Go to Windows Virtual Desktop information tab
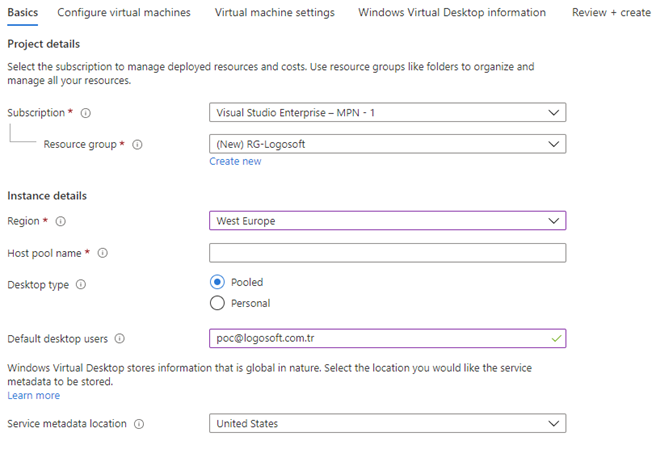This screenshot has width=656, height=466. [x=452, y=13]
